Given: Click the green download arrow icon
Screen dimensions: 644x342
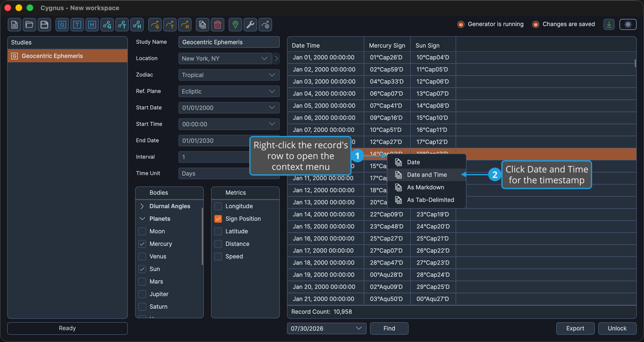Looking at the screenshot, I should point(609,24).
